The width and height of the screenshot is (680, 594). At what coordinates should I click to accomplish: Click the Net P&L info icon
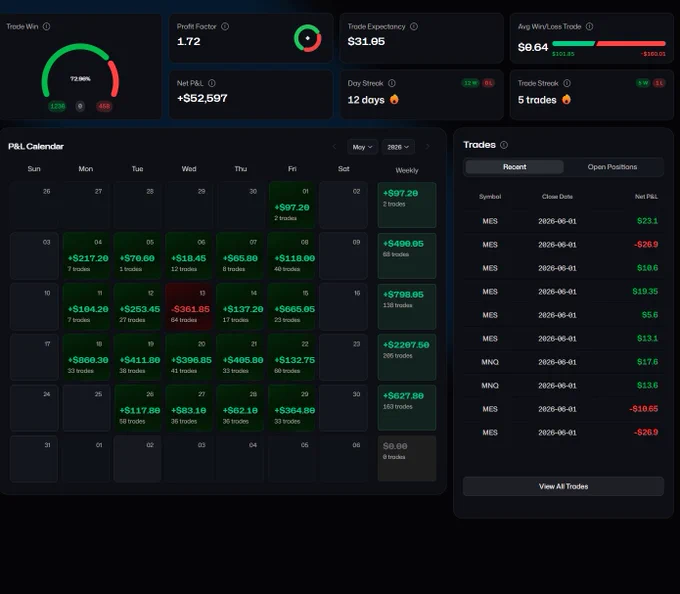click(212, 83)
